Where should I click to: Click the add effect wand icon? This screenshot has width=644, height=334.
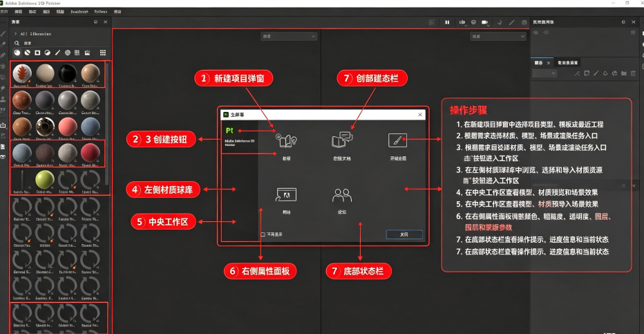pos(577,73)
